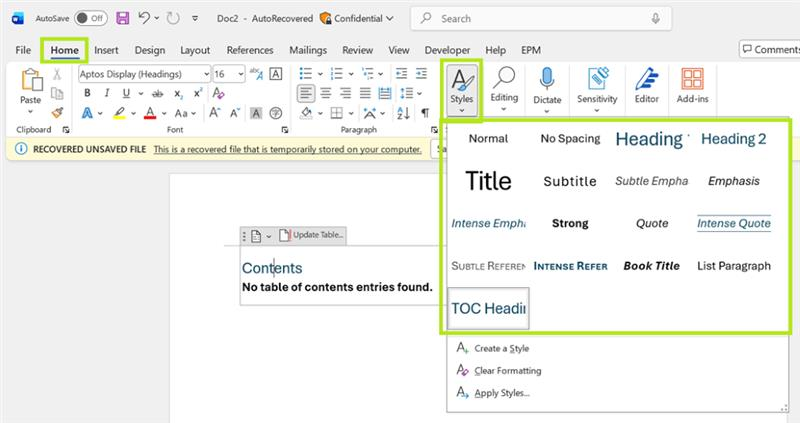
Task: Open the Review tab
Action: tap(358, 50)
